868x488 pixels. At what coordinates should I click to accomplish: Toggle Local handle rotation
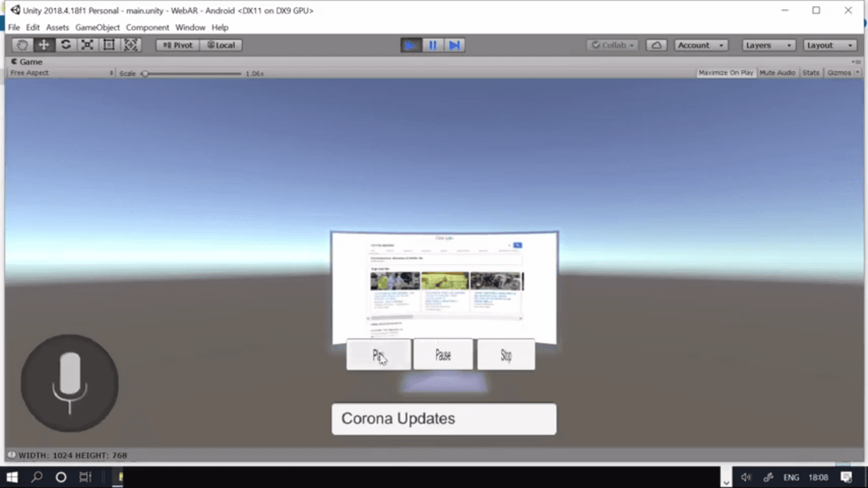click(x=221, y=45)
